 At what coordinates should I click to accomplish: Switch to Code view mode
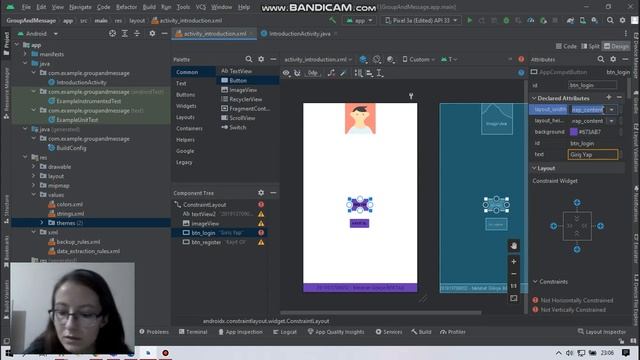tap(566, 46)
